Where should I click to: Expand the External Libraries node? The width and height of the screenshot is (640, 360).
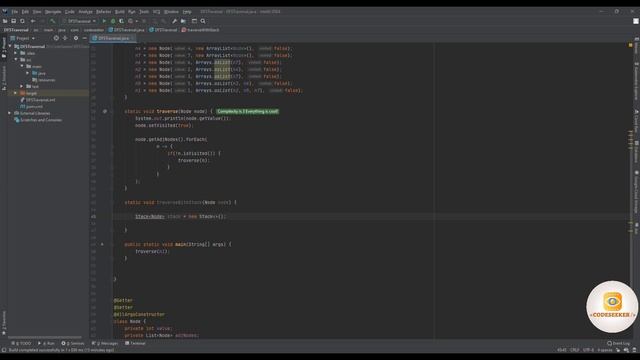click(x=10, y=113)
